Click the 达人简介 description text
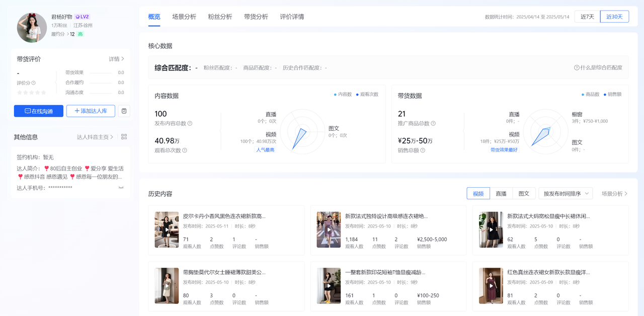 tap(70, 173)
